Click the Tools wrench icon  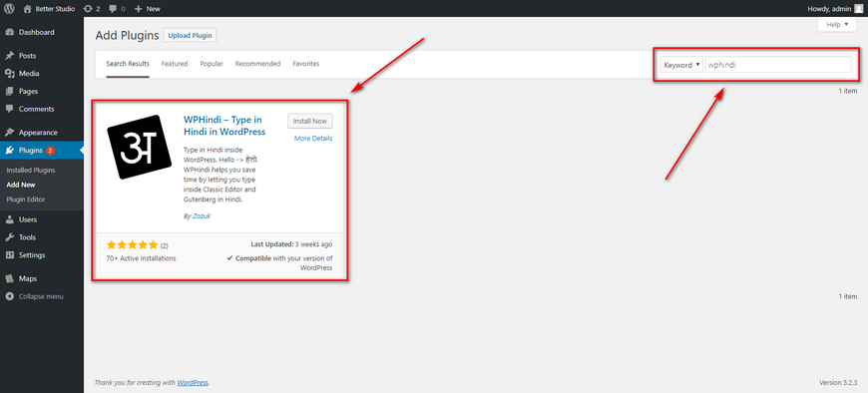pos(9,237)
